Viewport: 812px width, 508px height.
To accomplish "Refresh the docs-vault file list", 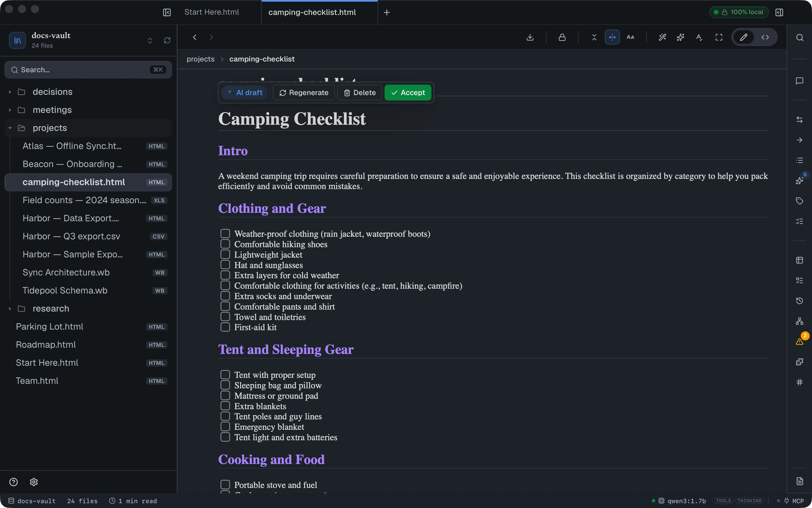I will [167, 41].
